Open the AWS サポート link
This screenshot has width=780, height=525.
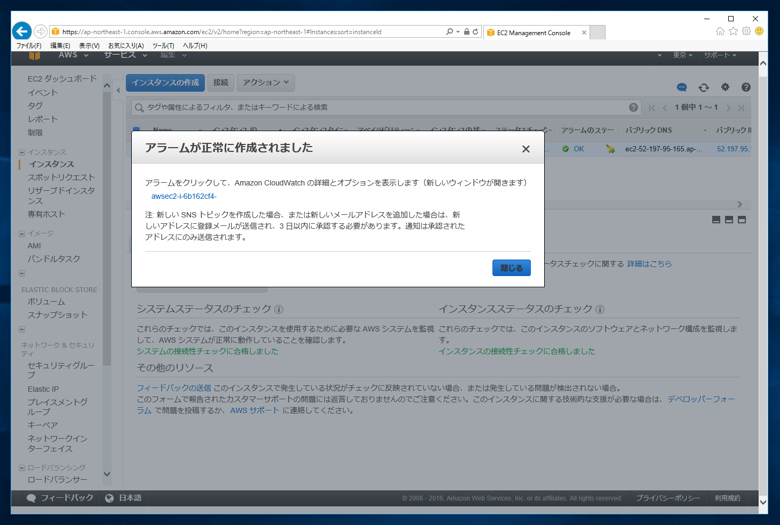(254, 411)
